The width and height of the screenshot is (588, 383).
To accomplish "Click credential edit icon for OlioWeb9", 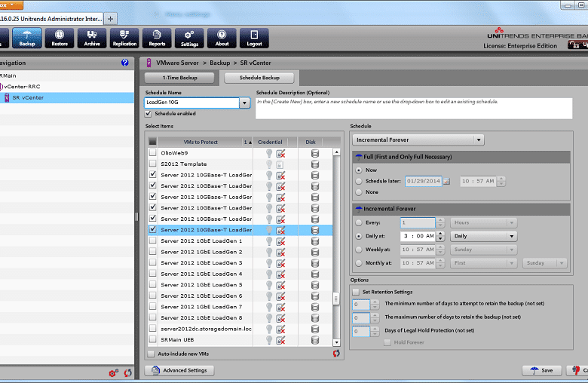I will tap(280, 153).
